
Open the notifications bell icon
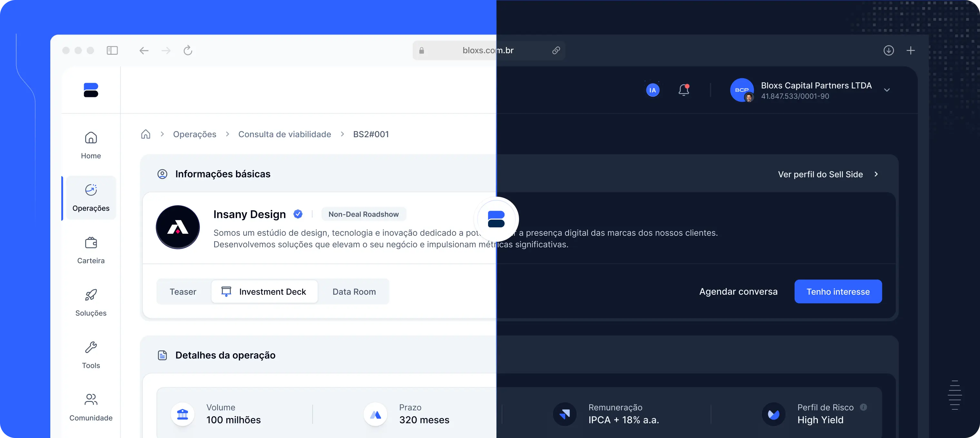pos(684,90)
